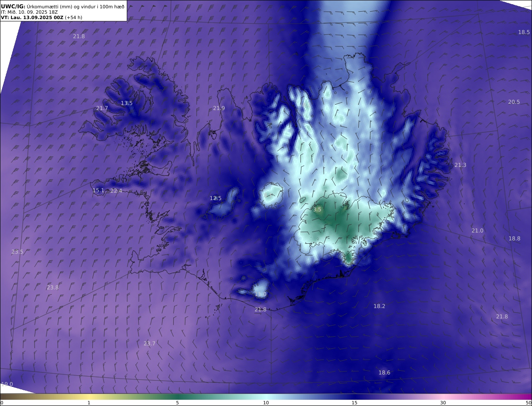Click the colorbar tick label "1"
This screenshot has width=532, height=406.
89,403
